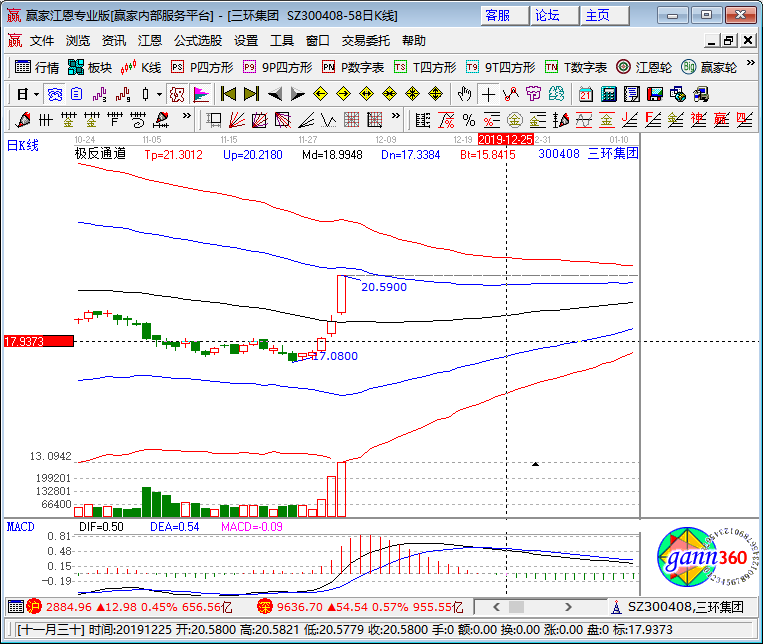Toggle the highlighted cloud icon after period selector
This screenshot has width=763, height=644.
tap(54, 94)
